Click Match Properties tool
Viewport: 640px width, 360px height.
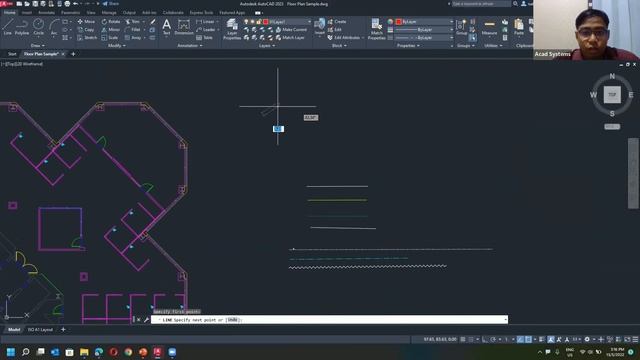pyautogui.click(x=376, y=29)
